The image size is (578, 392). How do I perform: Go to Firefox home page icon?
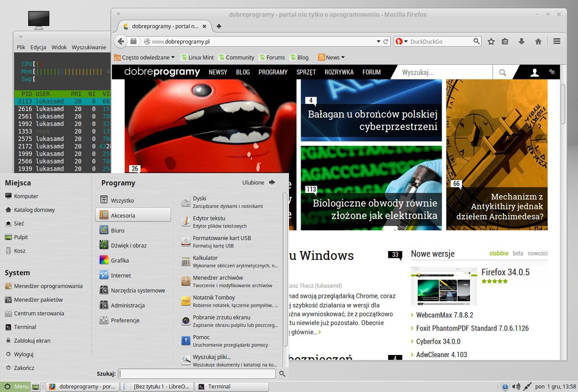click(538, 41)
